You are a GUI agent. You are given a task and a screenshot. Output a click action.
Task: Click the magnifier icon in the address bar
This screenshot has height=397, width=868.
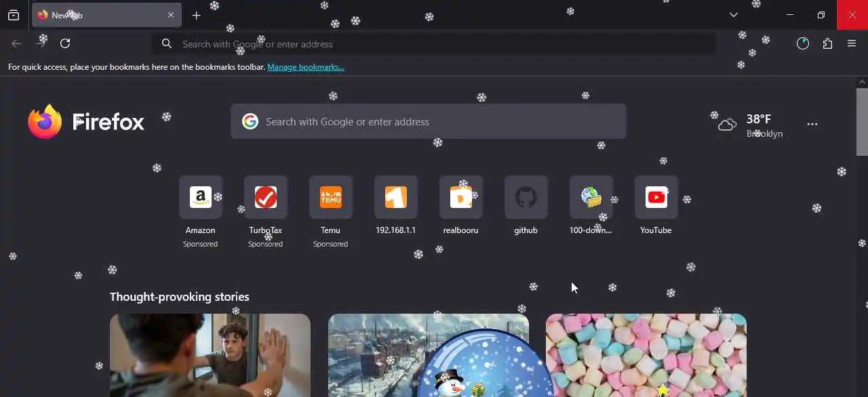click(166, 44)
